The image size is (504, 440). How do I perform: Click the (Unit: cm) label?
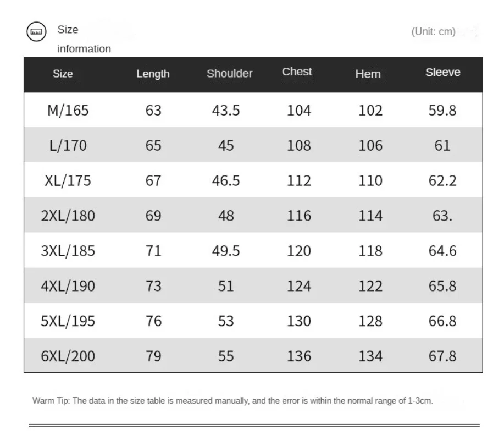click(433, 32)
